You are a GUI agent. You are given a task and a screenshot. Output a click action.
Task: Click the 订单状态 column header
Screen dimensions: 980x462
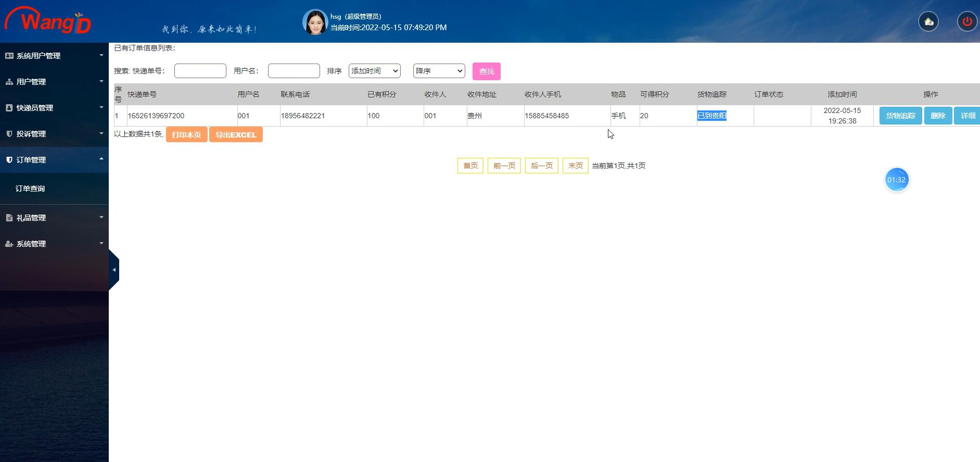tap(769, 94)
